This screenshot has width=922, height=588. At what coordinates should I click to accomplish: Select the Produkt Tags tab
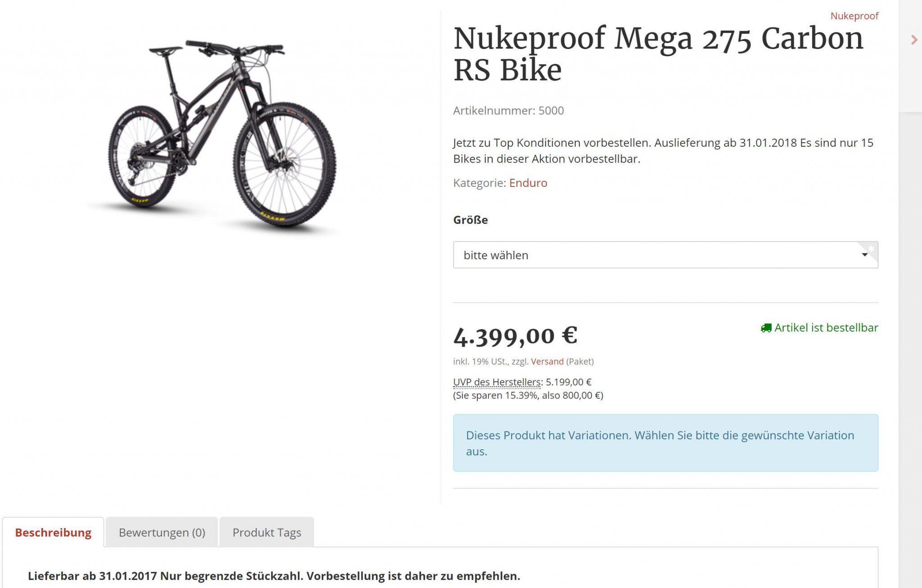(267, 533)
